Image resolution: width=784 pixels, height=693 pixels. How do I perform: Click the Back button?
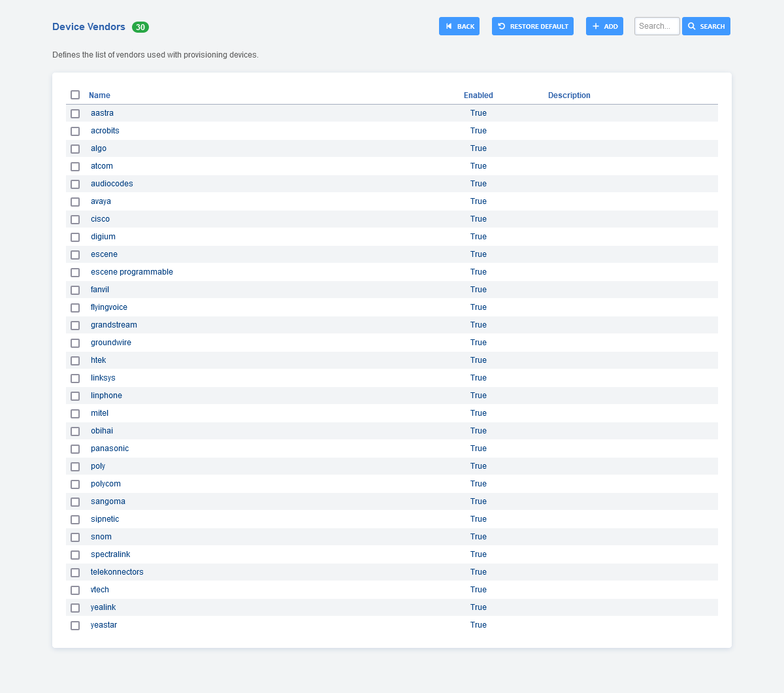[459, 26]
